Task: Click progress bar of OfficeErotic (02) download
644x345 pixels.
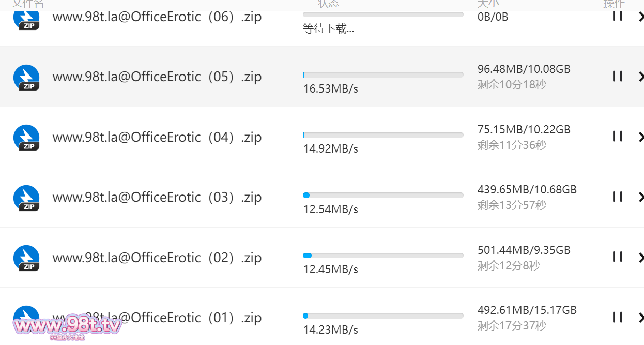Action: [383, 256]
